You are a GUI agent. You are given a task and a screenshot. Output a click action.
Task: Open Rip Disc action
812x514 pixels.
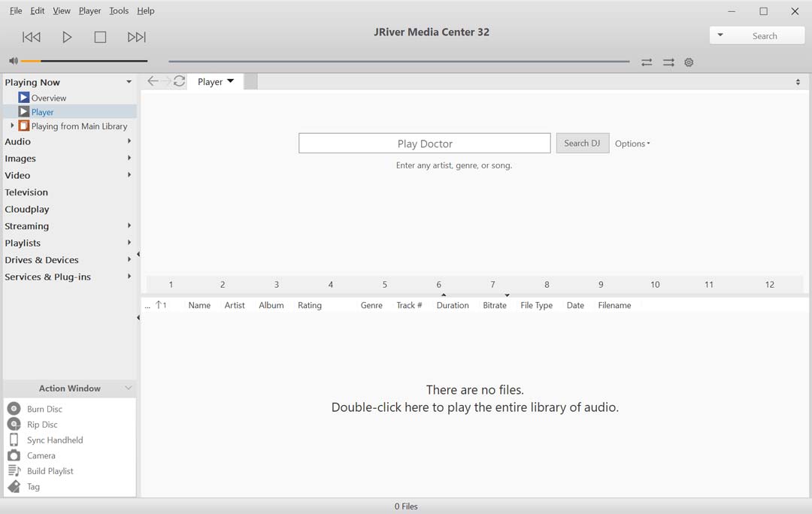(x=42, y=425)
